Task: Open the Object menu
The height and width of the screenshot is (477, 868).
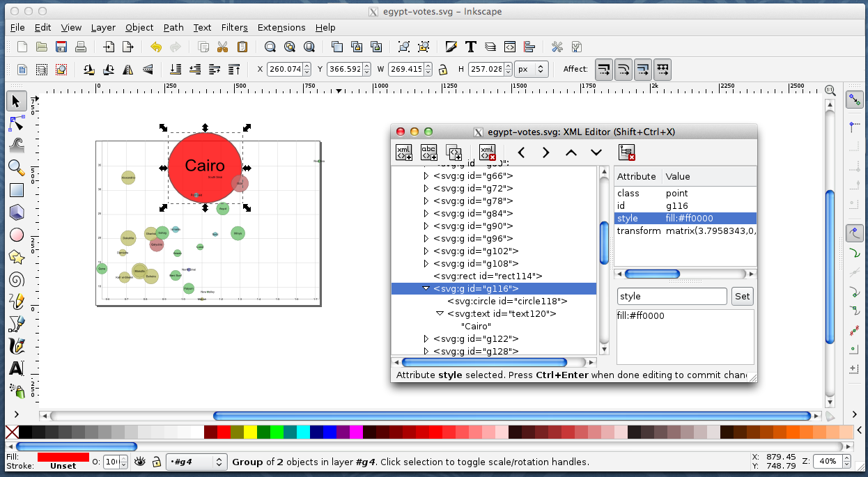Action: point(139,27)
